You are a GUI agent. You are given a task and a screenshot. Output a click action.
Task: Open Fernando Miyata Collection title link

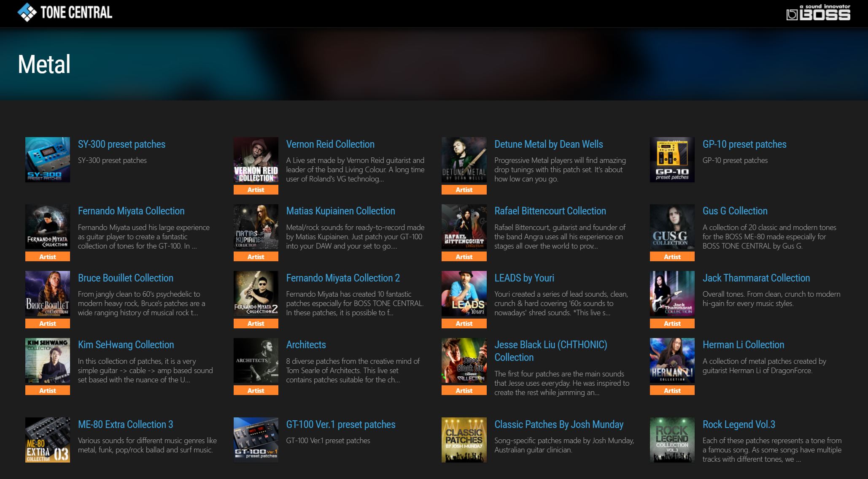pos(131,211)
